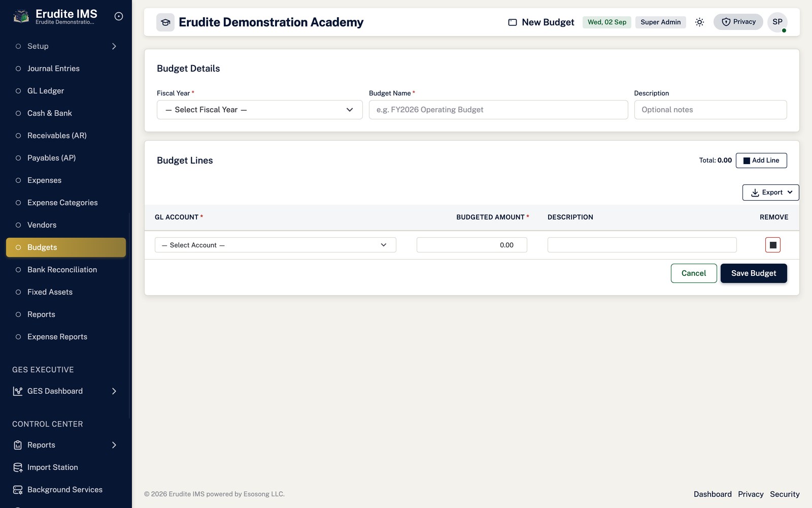The height and width of the screenshot is (508, 812).
Task: Click the GL ACCOUNT column header
Action: pos(179,217)
